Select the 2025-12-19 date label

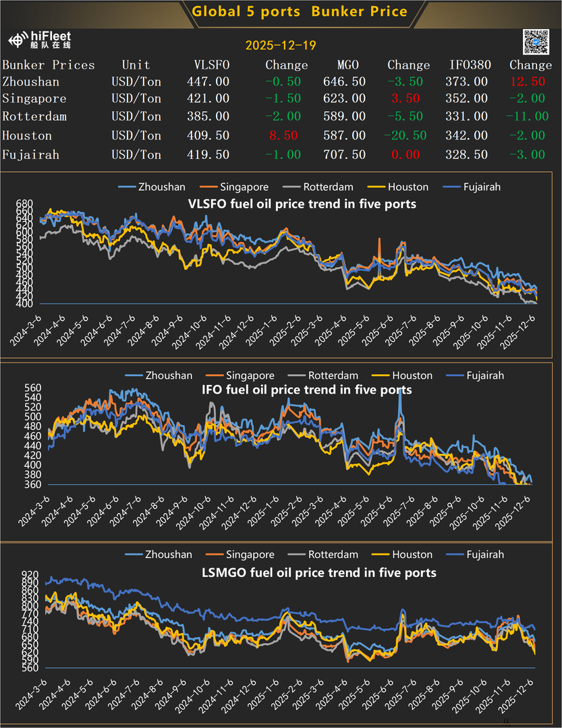click(x=281, y=46)
